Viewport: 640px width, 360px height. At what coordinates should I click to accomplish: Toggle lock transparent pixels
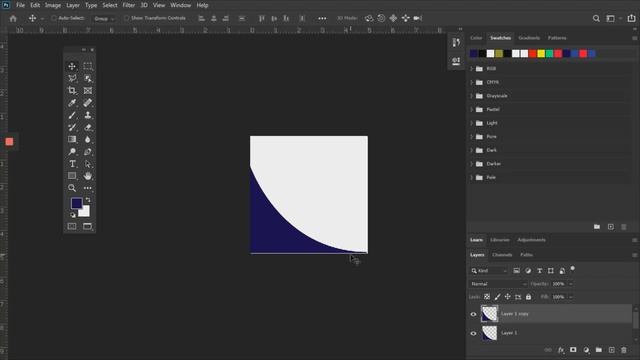(487, 297)
